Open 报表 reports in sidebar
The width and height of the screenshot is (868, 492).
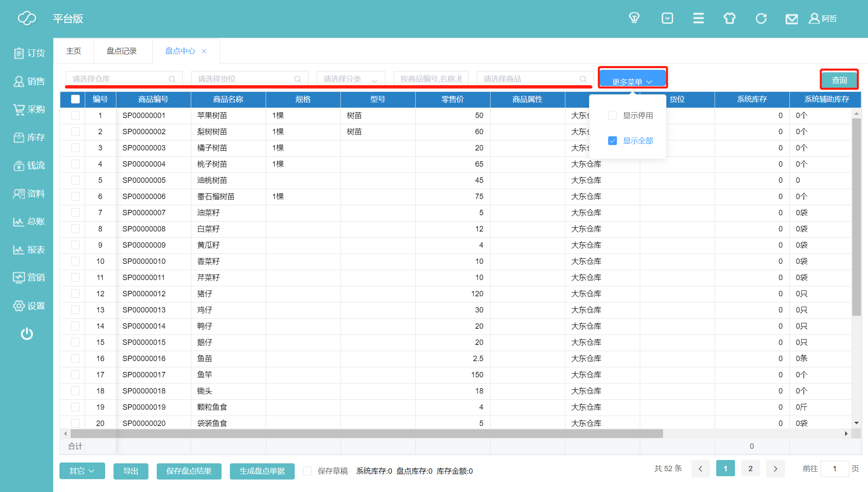(x=29, y=250)
